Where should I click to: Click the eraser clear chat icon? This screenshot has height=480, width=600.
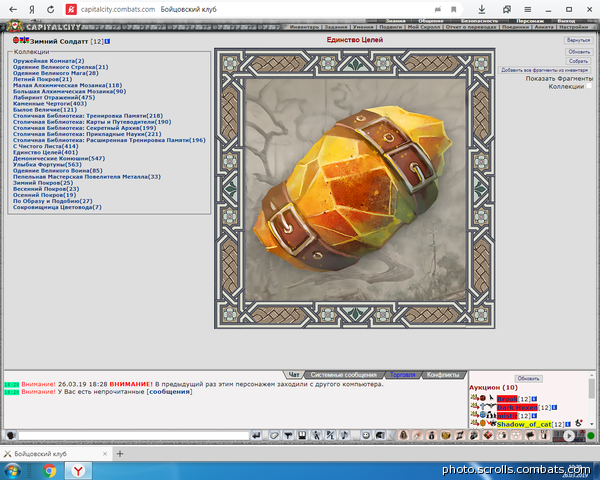(x=274, y=435)
